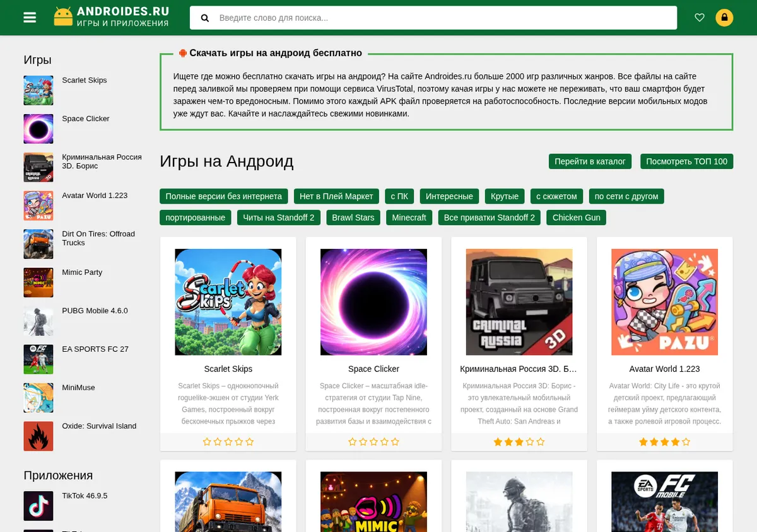Click the Посмотреть ТОП 100 button
This screenshot has width=757, height=532.
point(686,161)
